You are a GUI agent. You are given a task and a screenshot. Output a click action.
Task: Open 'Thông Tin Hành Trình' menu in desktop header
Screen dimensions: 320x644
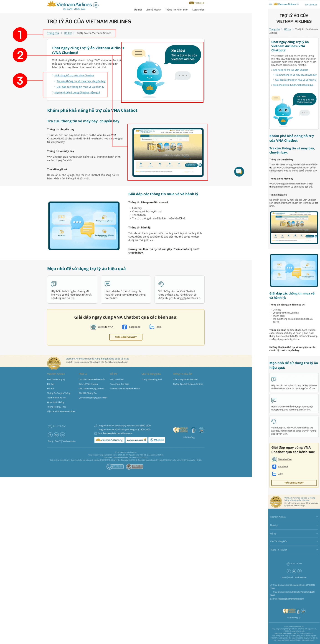point(177,10)
